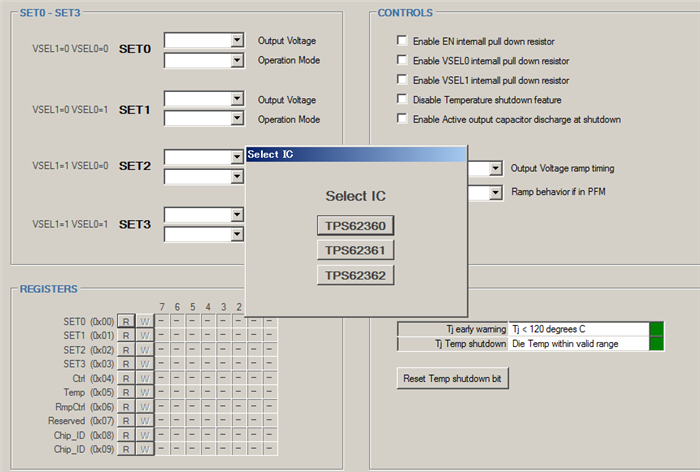The image size is (700, 472).
Task: Click W button for SET3 (0x03) register
Action: coord(145,364)
